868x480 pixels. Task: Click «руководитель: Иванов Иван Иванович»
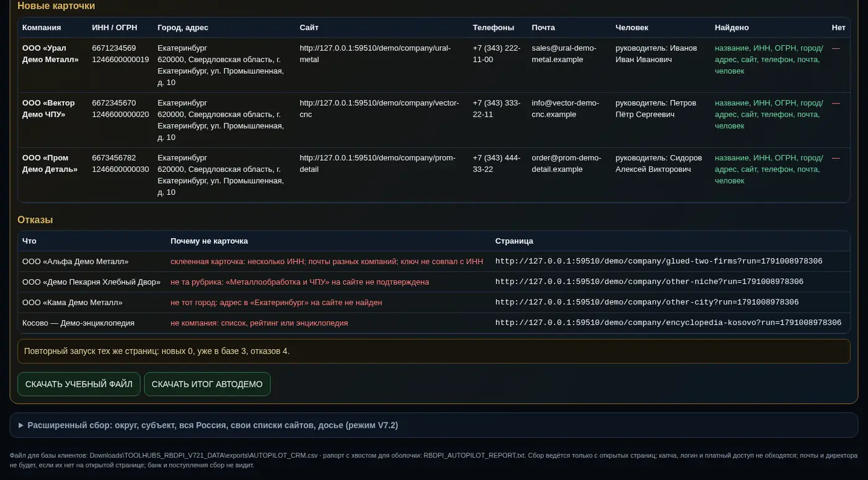(x=657, y=54)
